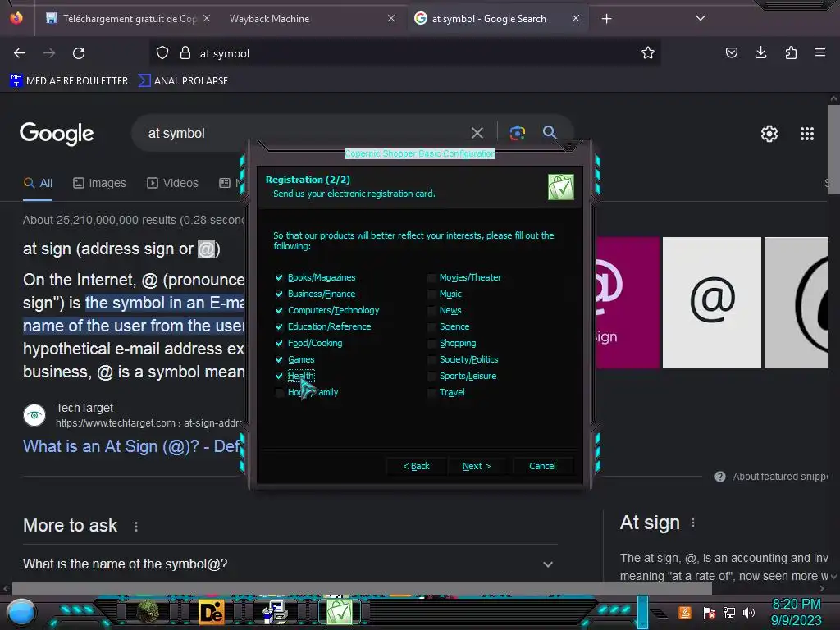Click the Google logo
The height and width of the screenshot is (630, 840).
pos(57,134)
